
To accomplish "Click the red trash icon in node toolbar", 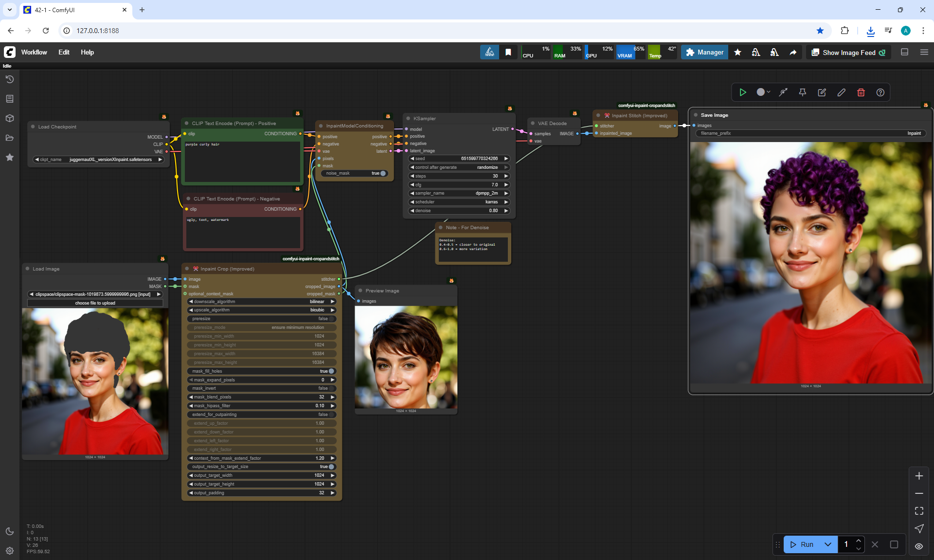I will 861,92.
